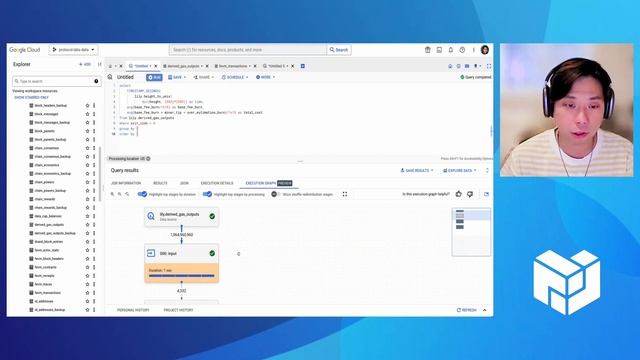Select the fevm_transactions table in Explorer
This screenshot has height=360, width=640.
tap(48, 293)
